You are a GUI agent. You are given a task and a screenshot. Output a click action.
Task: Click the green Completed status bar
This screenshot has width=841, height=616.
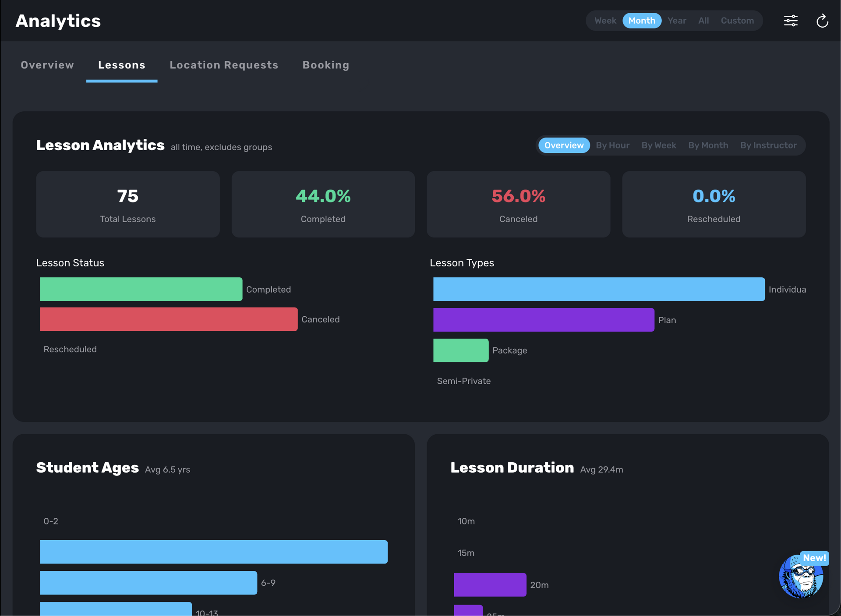pyautogui.click(x=141, y=289)
